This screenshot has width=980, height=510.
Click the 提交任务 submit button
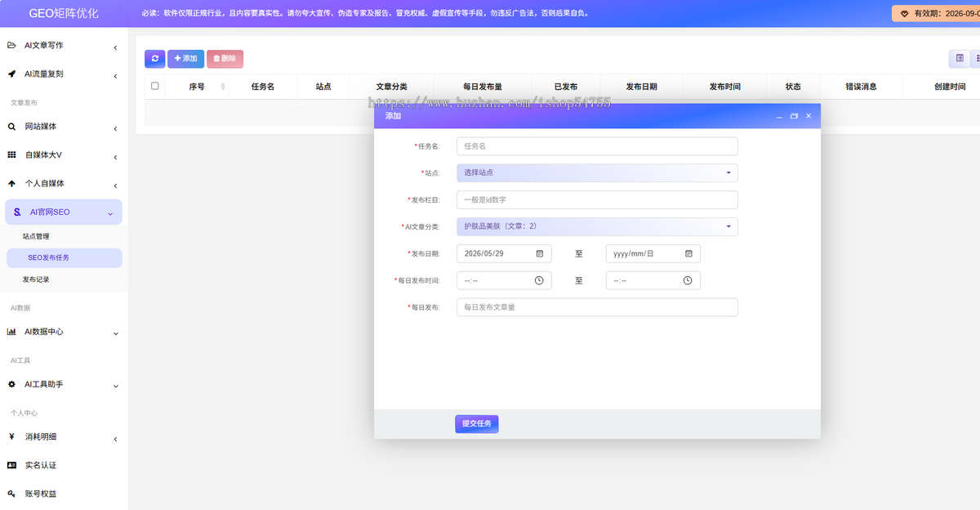pos(477,424)
